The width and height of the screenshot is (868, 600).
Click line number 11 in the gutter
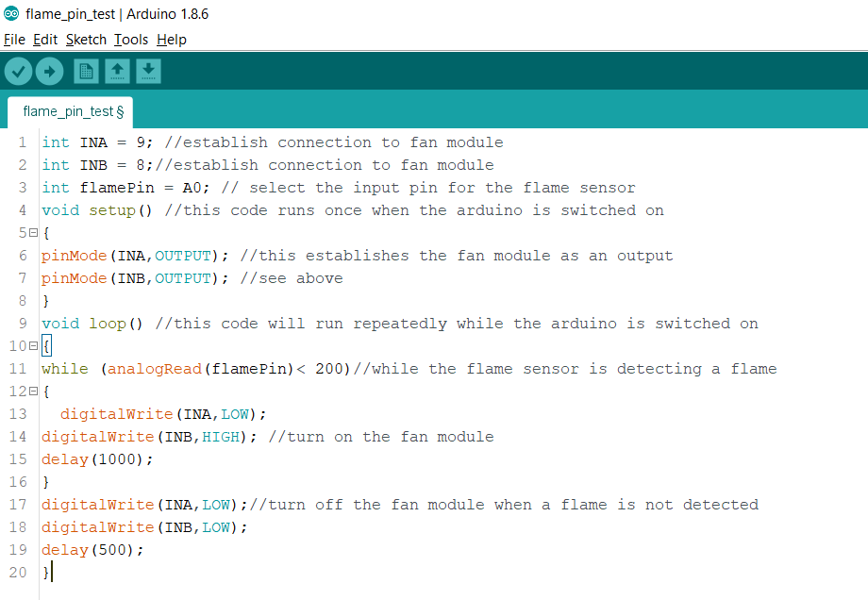(17, 369)
